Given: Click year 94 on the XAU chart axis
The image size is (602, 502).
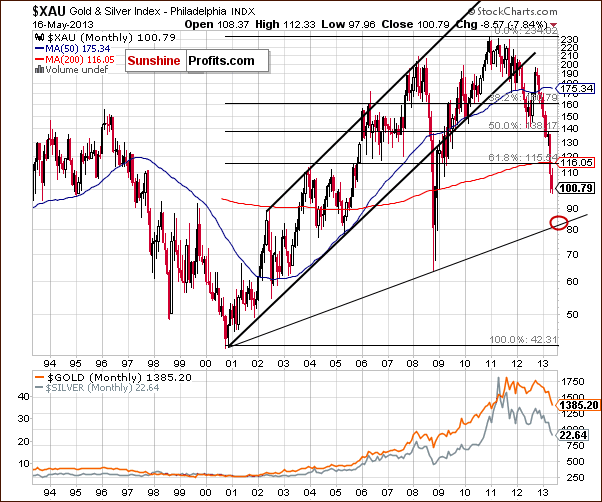Looking at the screenshot, I should [x=50, y=363].
